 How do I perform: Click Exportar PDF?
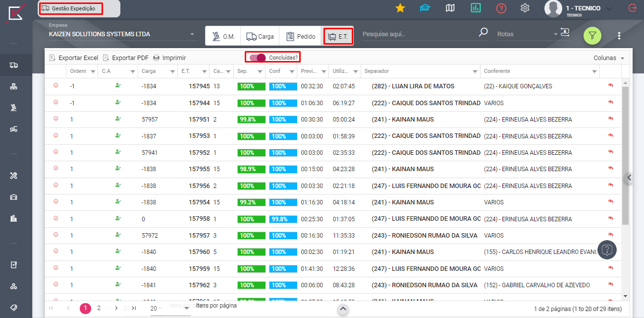(126, 58)
